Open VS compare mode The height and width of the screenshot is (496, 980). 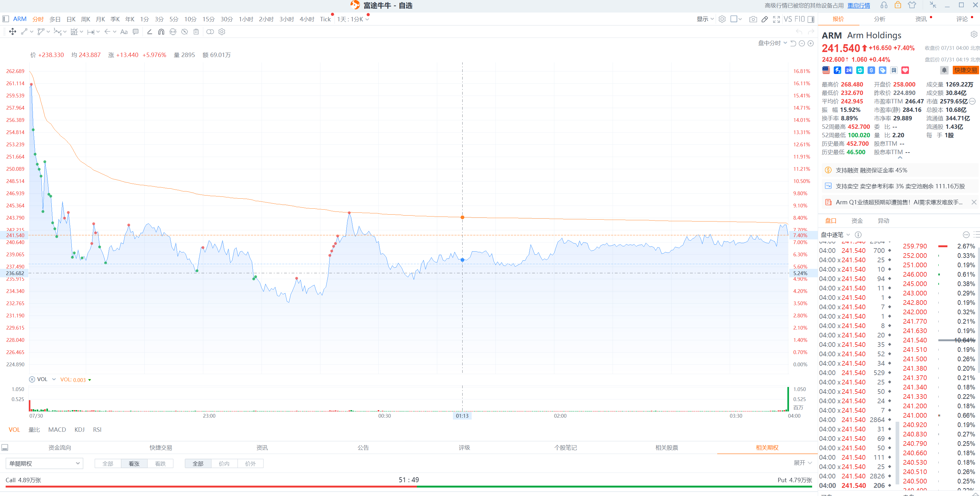[x=788, y=19]
